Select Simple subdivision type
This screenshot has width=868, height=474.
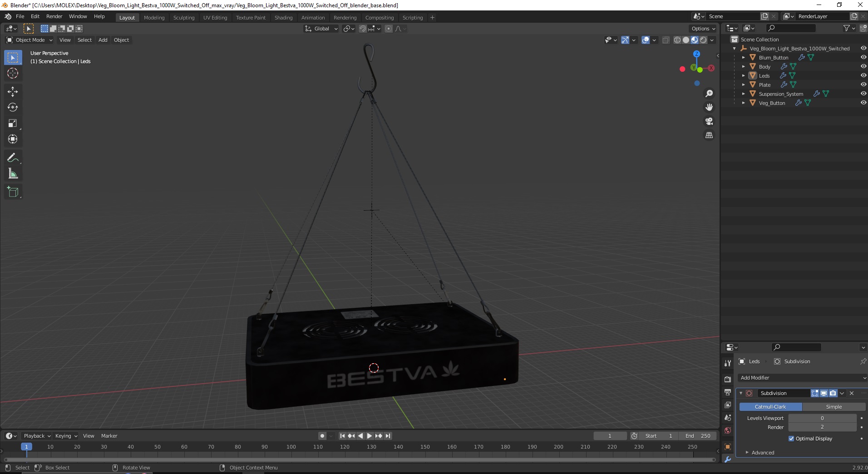834,407
